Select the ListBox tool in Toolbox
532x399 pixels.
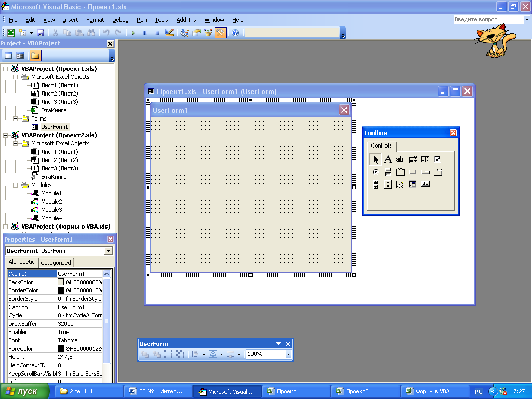425,159
